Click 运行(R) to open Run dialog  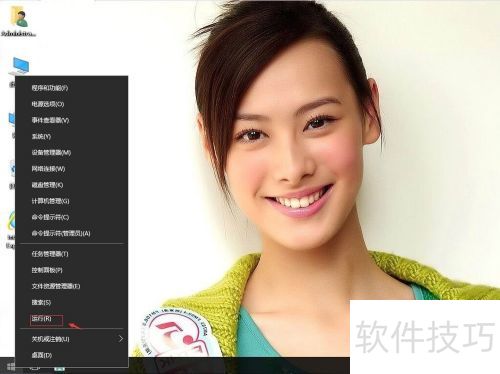(42, 319)
